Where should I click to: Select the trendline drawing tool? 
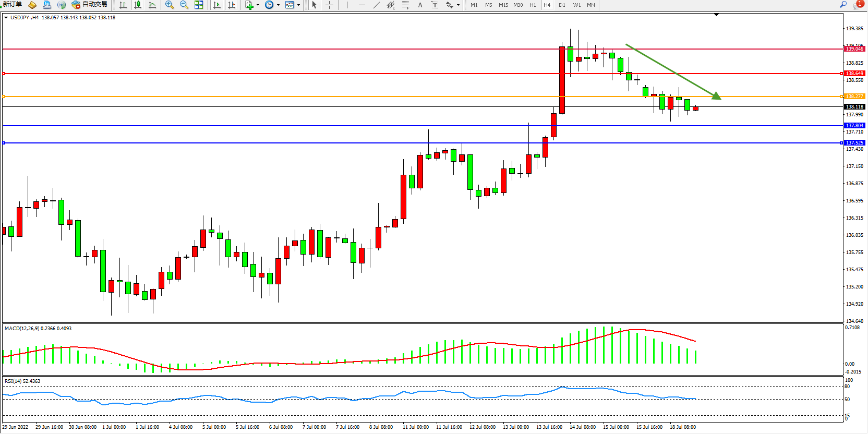(x=377, y=5)
